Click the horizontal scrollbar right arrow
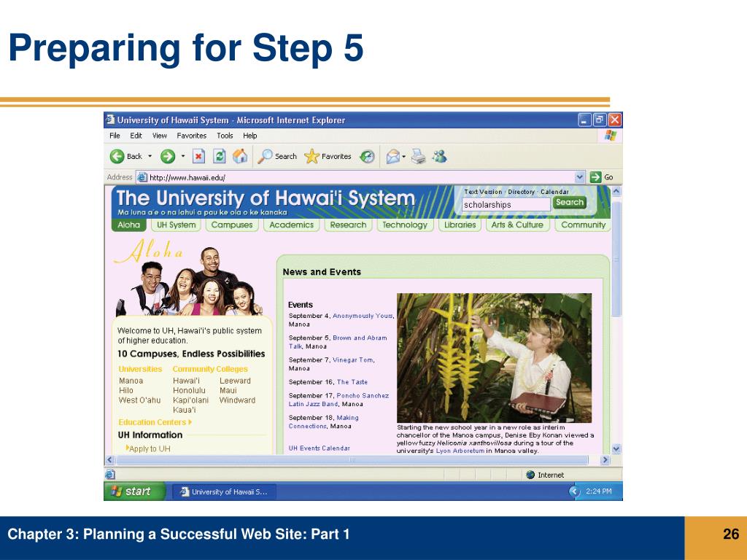Screen dimensions: 747x560 [x=605, y=460]
